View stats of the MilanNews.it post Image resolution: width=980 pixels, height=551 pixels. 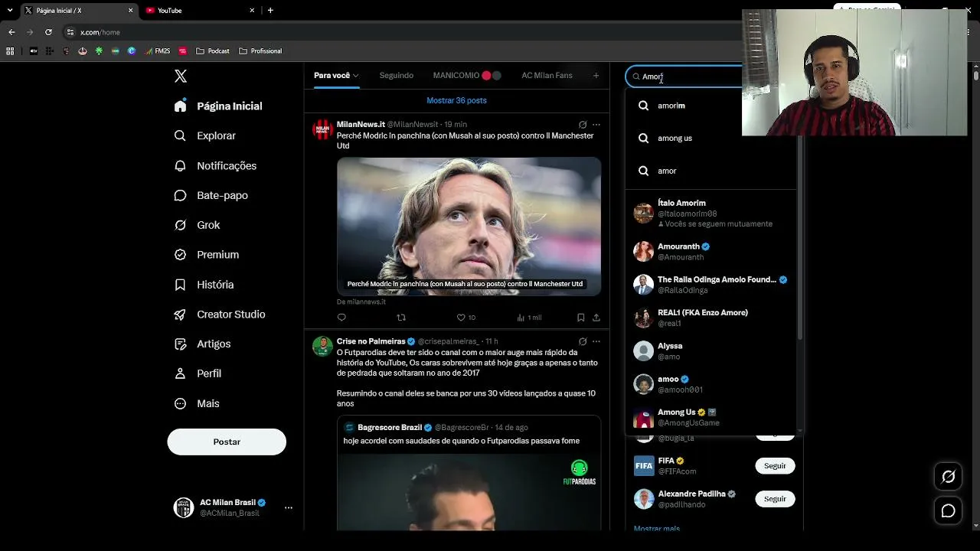[529, 318]
